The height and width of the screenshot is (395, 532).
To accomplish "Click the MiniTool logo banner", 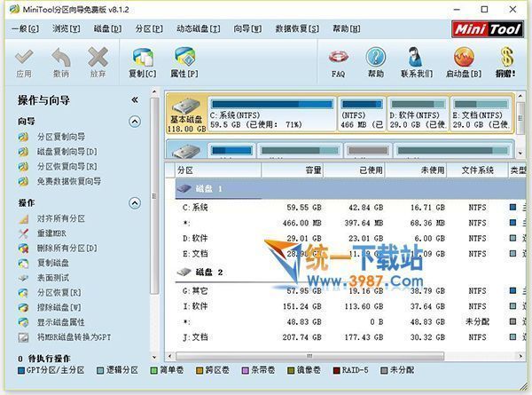I will coord(487,29).
